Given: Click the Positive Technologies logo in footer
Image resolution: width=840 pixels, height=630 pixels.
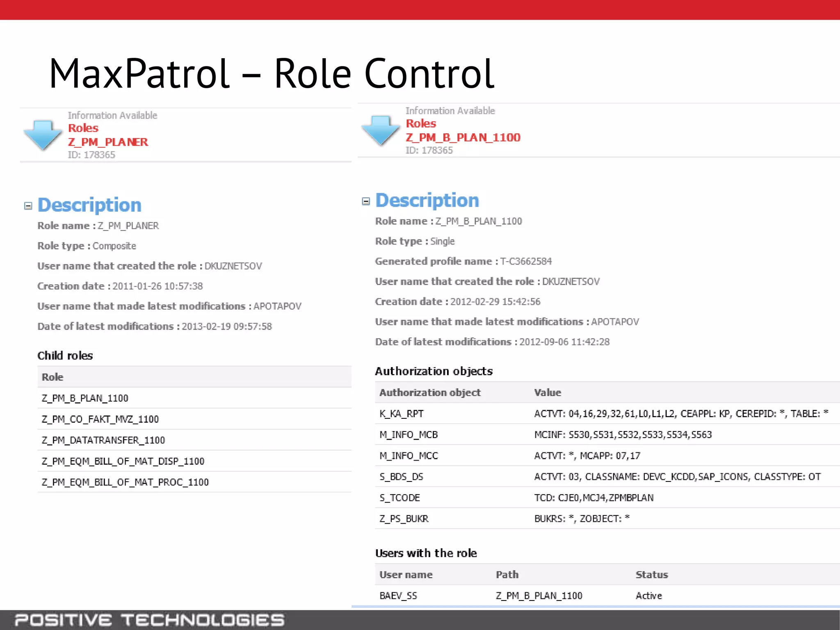Looking at the screenshot, I should [149, 620].
